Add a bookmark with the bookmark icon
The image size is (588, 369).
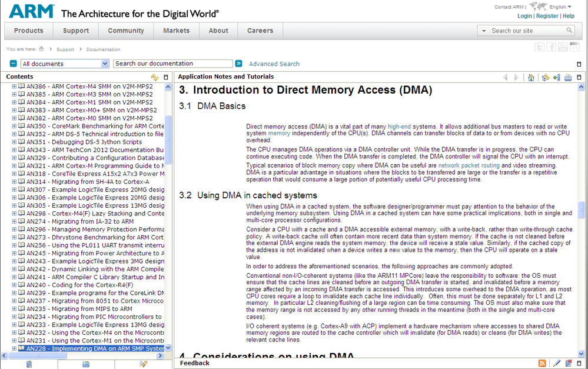(x=557, y=77)
